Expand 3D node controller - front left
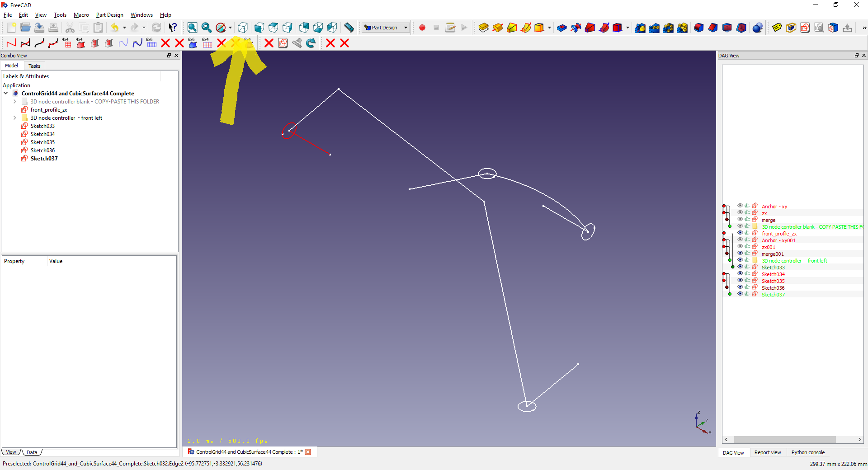Screen dimensions: 868x470 (14, 118)
